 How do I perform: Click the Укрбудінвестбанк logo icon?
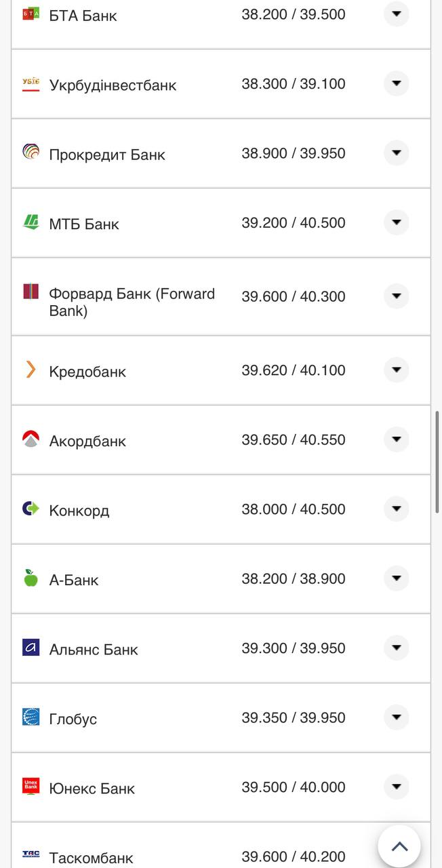(x=31, y=84)
